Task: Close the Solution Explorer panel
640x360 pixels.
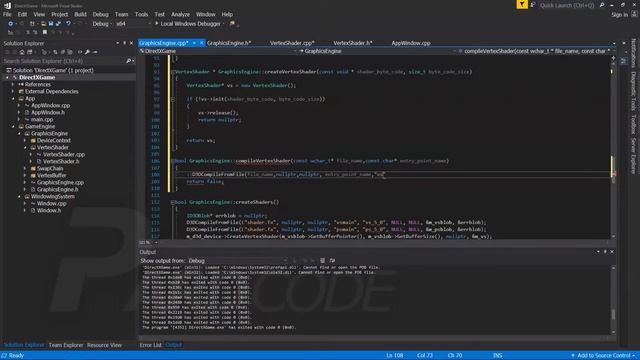Action: pyautogui.click(x=131, y=43)
